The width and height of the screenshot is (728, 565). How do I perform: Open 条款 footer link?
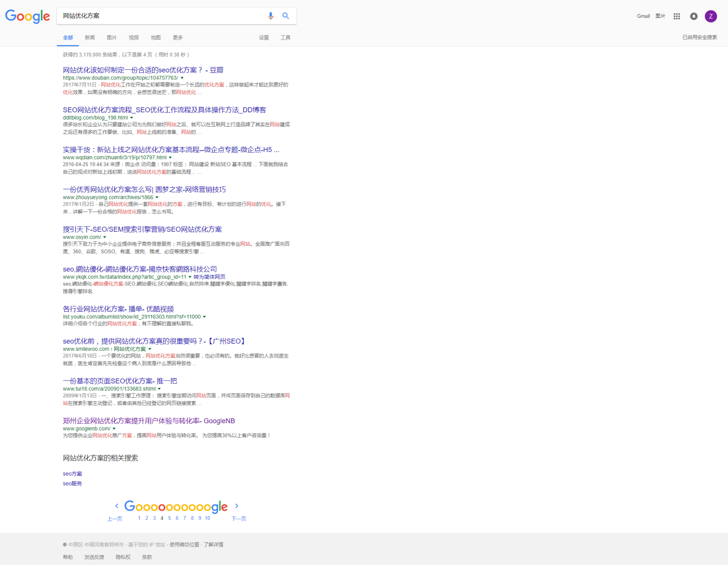[147, 557]
